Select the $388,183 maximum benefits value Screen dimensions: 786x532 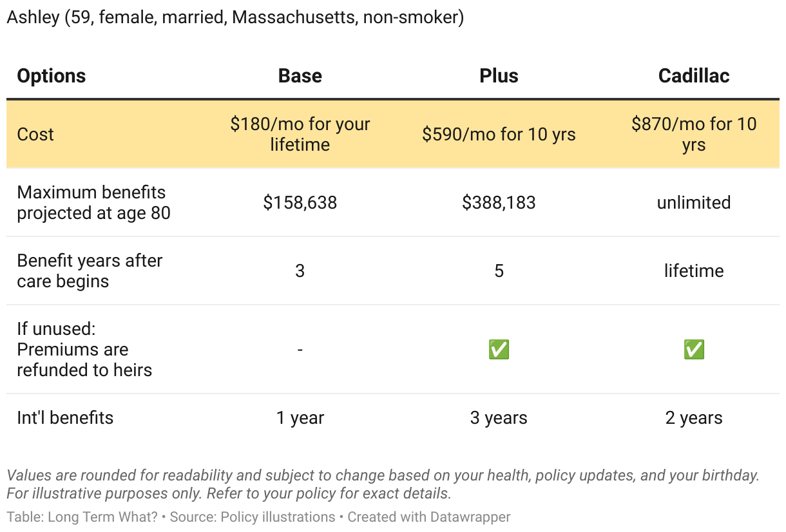coord(499,203)
